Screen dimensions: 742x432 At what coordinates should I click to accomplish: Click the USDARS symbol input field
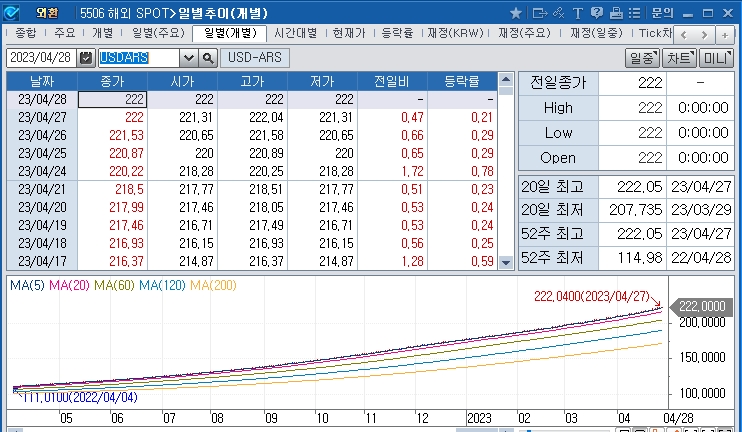[139, 58]
